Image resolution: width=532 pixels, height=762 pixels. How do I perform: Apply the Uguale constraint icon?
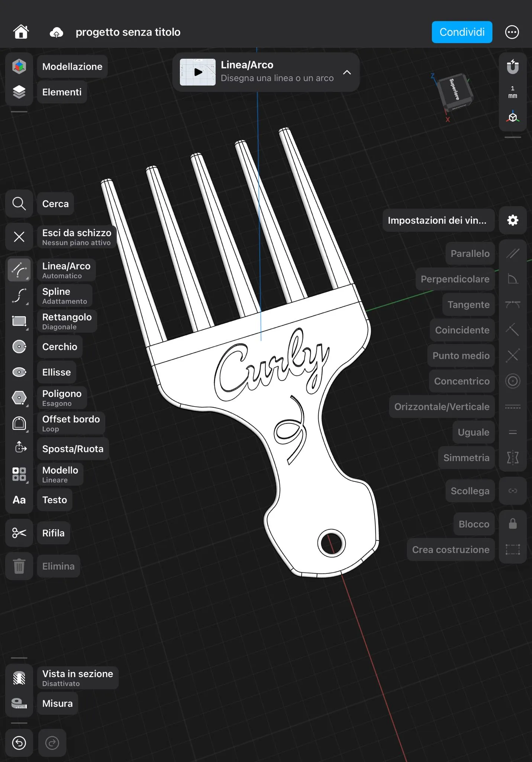coord(513,432)
